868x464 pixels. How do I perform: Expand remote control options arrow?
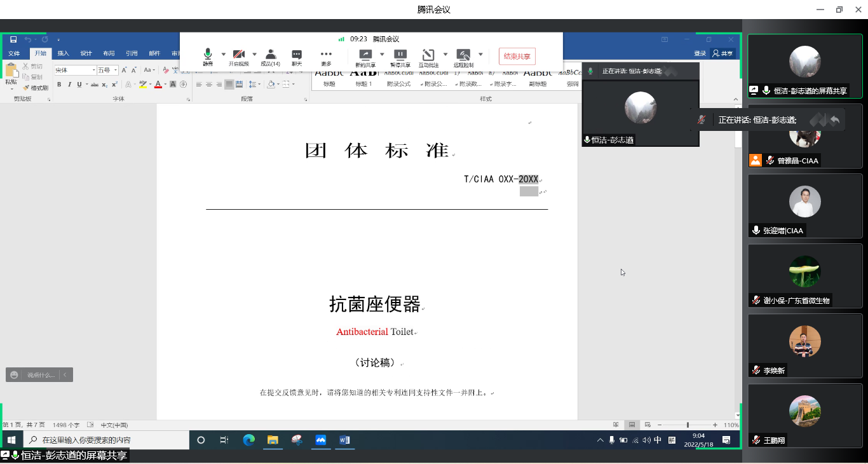(480, 54)
